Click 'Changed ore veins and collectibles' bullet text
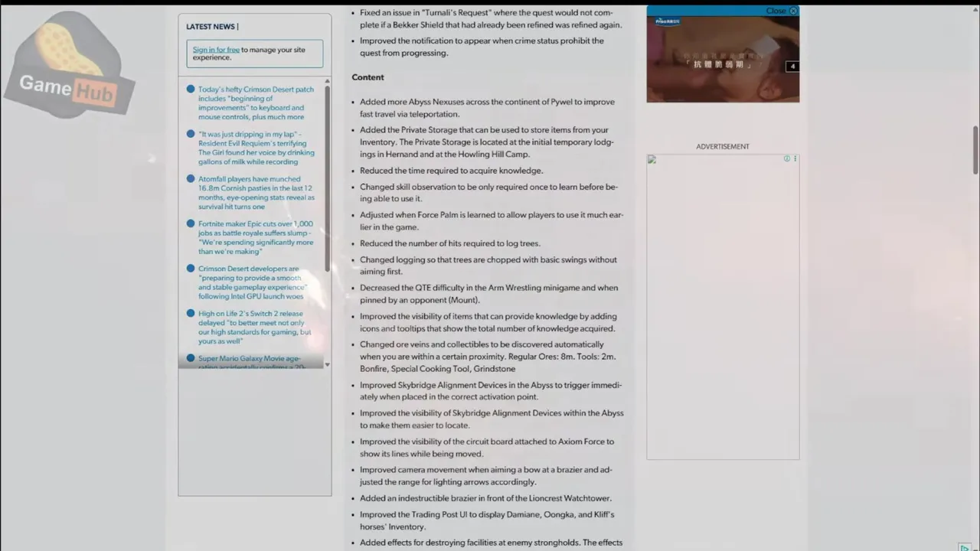Image resolution: width=980 pixels, height=551 pixels. tap(488, 357)
